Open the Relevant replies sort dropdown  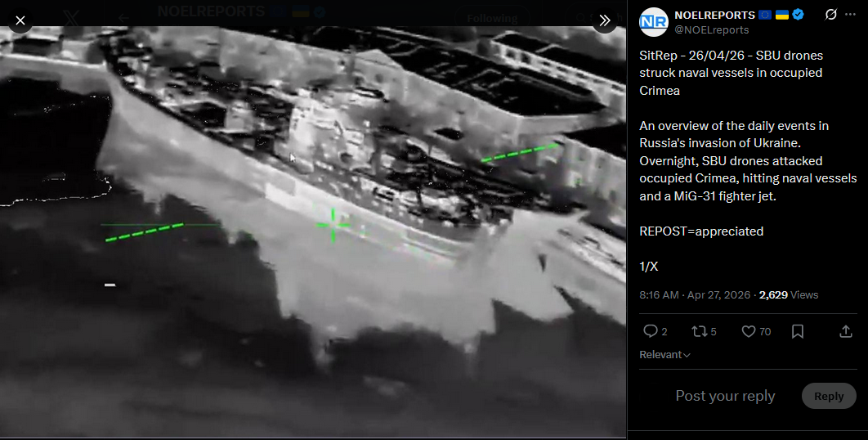coord(664,355)
